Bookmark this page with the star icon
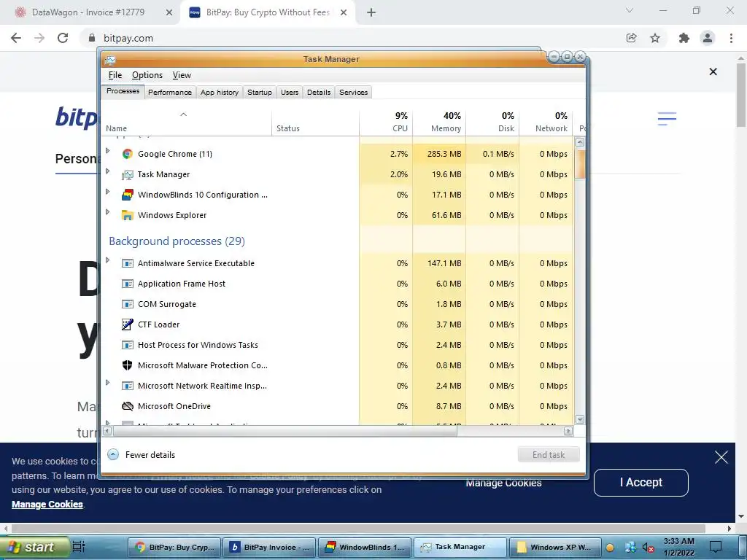 655,38
